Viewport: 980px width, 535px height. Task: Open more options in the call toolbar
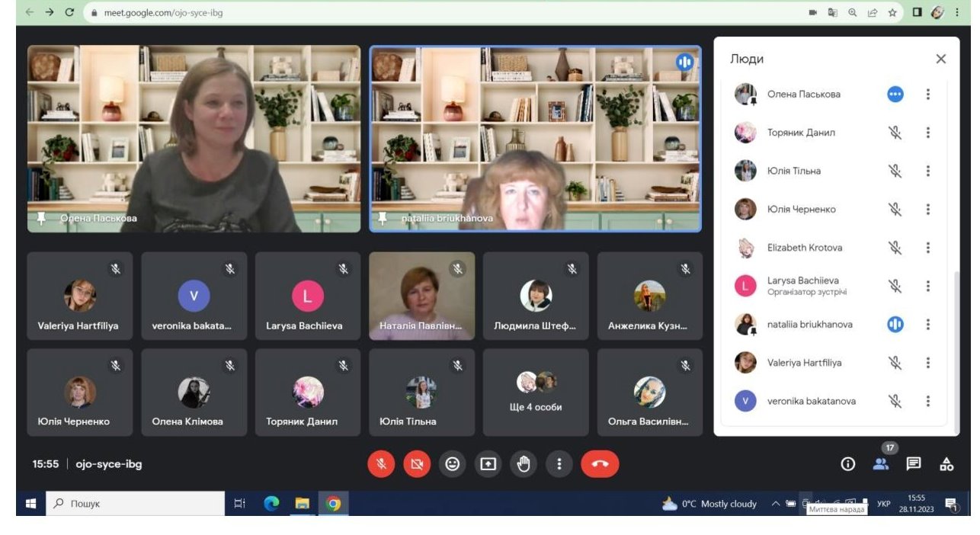point(559,463)
